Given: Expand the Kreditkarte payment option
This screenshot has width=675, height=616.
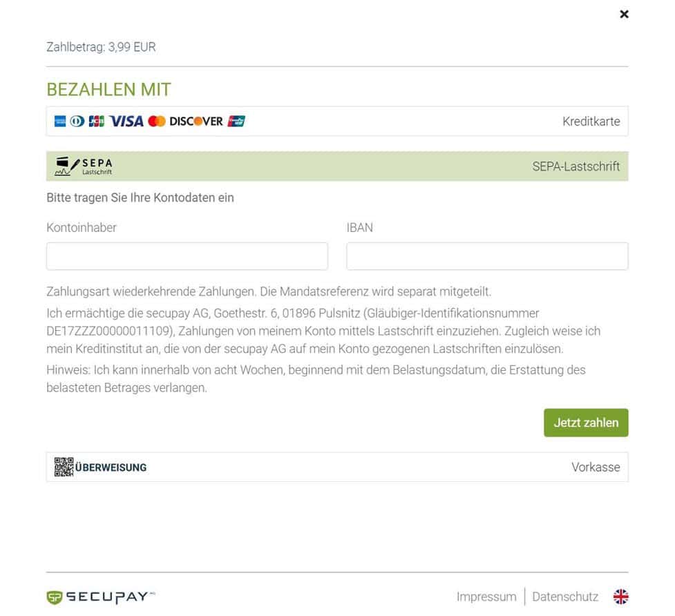Looking at the screenshot, I should (x=337, y=122).
